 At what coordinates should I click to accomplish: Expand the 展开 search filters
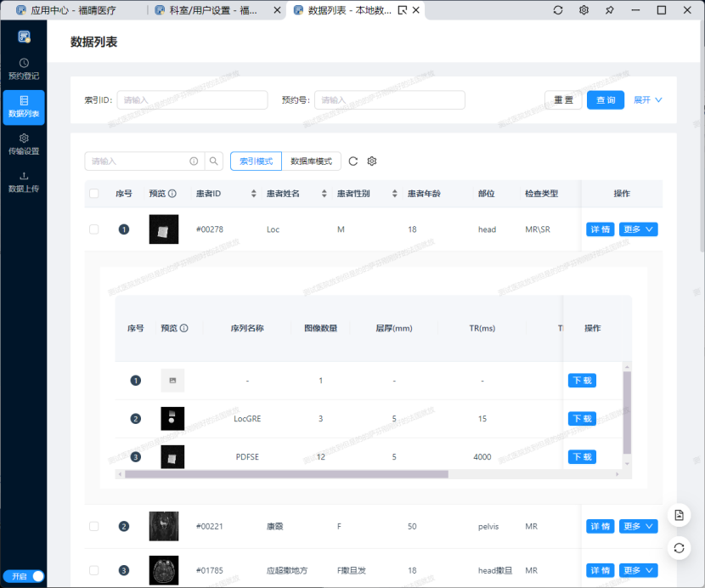[647, 100]
